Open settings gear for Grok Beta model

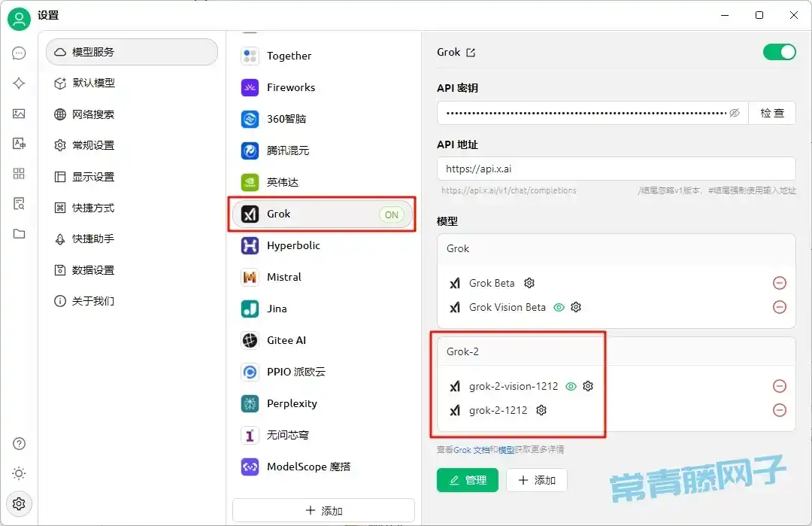pyautogui.click(x=529, y=283)
